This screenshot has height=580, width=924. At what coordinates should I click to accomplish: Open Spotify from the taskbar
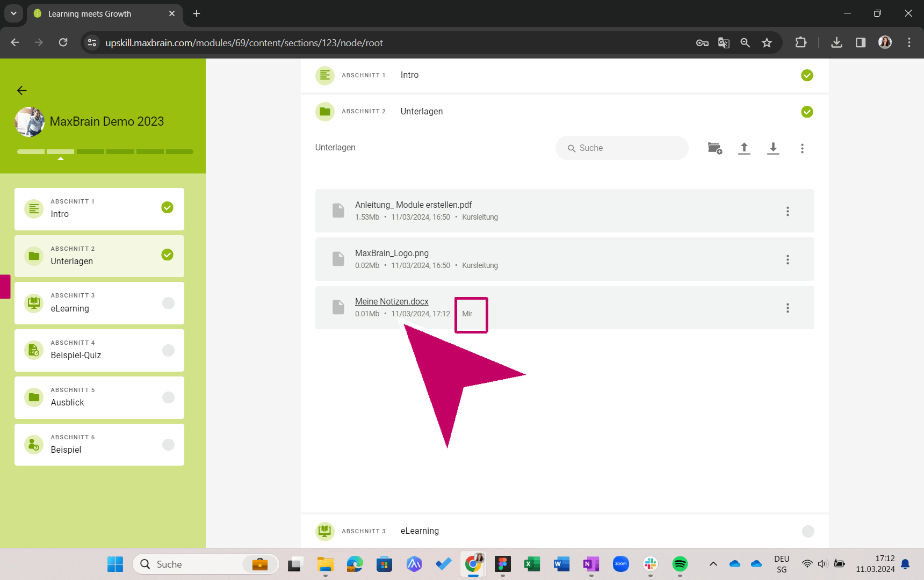pyautogui.click(x=680, y=564)
